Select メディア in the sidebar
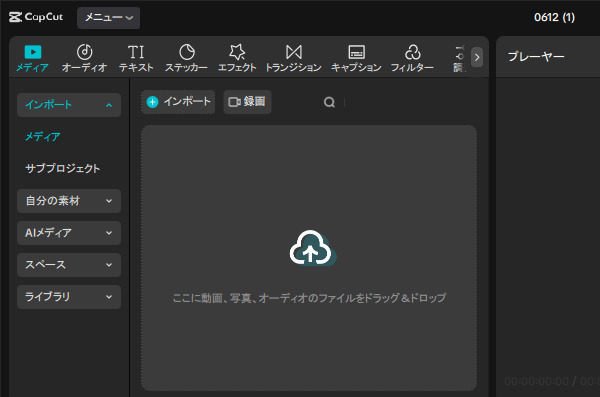The height and width of the screenshot is (397, 600). click(x=42, y=137)
